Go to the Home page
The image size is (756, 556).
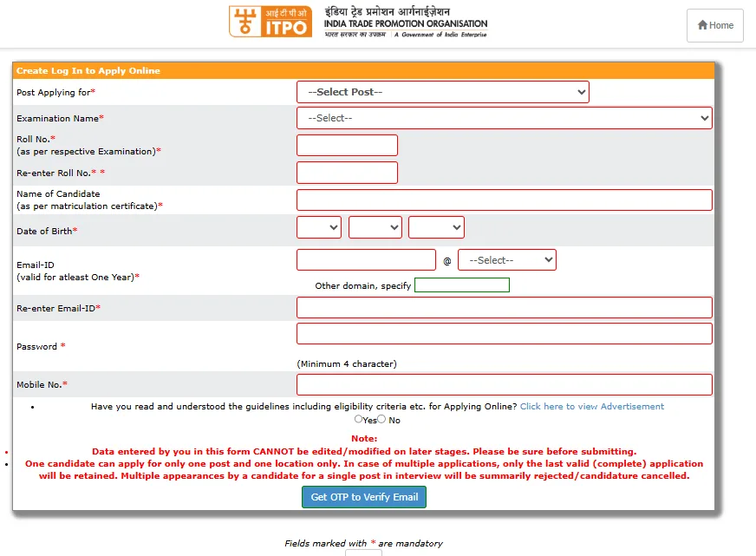715,25
